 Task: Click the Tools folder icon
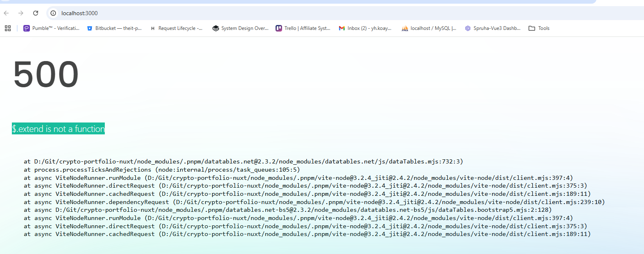pos(532,28)
